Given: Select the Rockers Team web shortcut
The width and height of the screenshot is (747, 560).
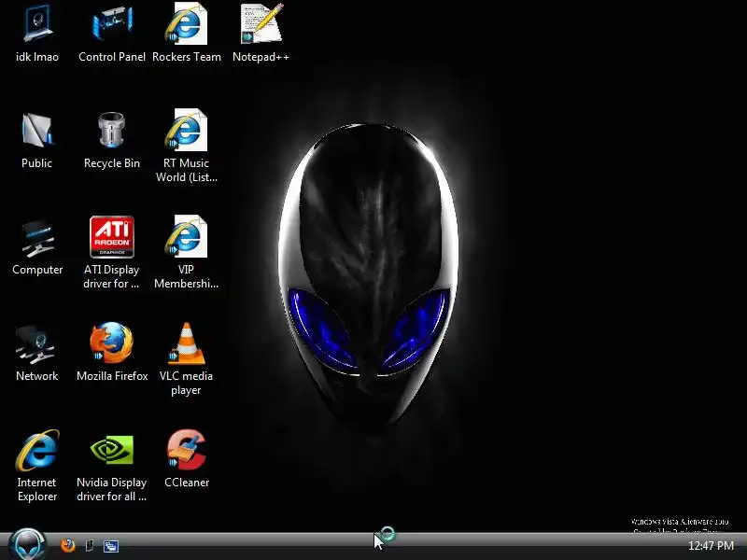Looking at the screenshot, I should pyautogui.click(x=186, y=34).
